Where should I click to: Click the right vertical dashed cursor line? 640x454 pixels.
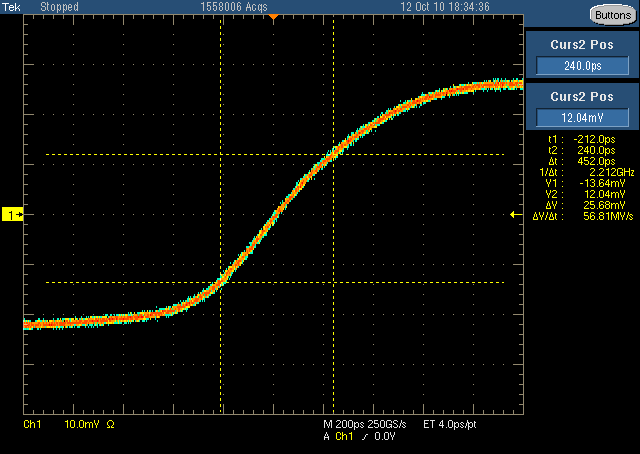point(333,214)
